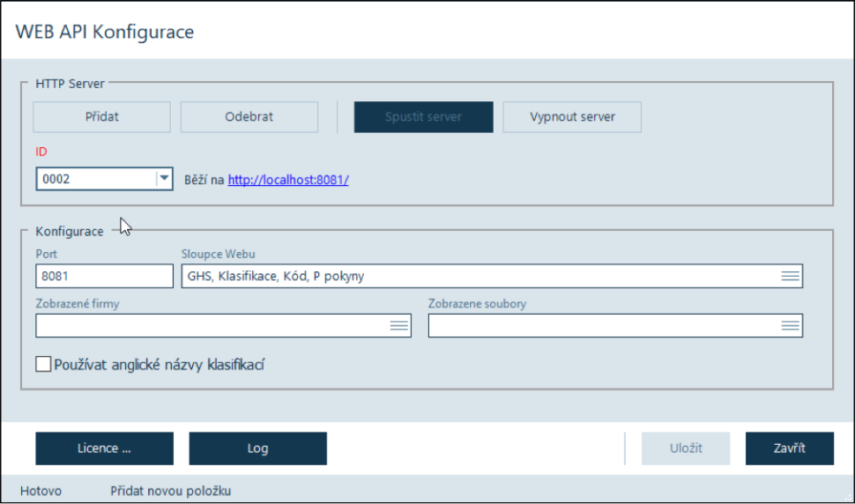Open the Zobrazené firmy list icon
This screenshot has height=504, width=855.
coord(399,326)
